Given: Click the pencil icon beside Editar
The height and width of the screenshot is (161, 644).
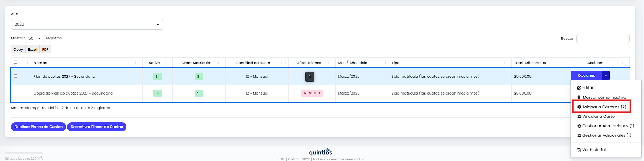Looking at the screenshot, I should click(579, 88).
